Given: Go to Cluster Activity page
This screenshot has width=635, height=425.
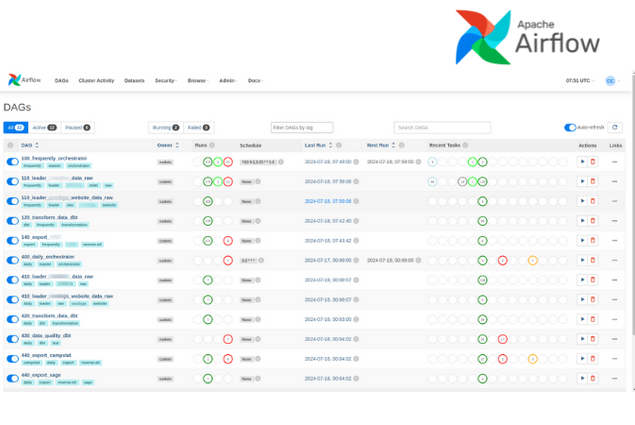Looking at the screenshot, I should point(97,80).
